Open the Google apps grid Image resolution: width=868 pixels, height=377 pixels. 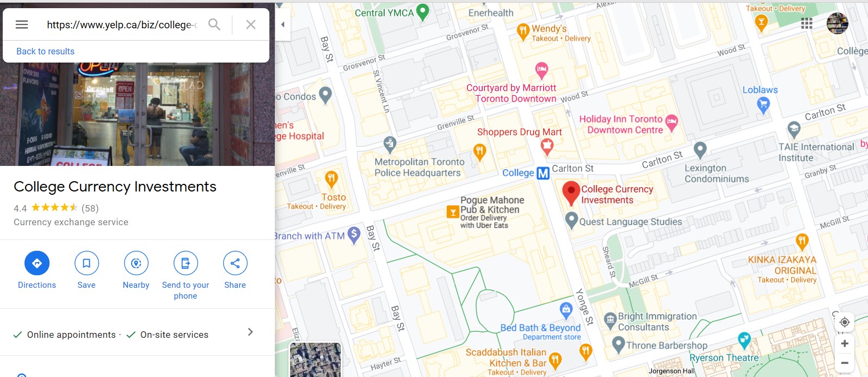807,23
